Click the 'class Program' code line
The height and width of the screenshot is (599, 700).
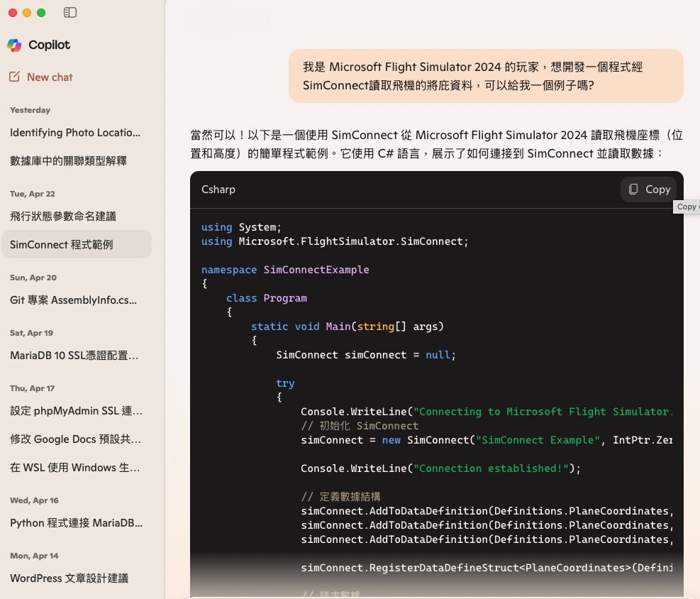coord(267,298)
